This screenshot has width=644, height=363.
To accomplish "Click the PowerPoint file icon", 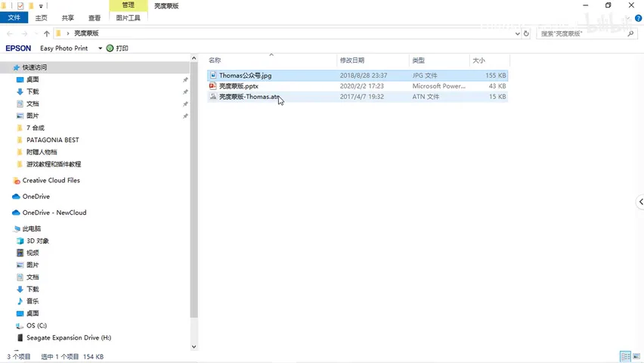I will pos(212,86).
